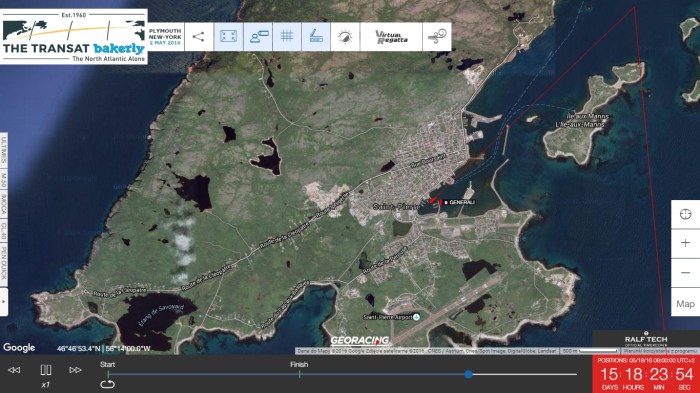700x393 pixels.
Task: Select the IMOCA class tab
Action: (4, 205)
